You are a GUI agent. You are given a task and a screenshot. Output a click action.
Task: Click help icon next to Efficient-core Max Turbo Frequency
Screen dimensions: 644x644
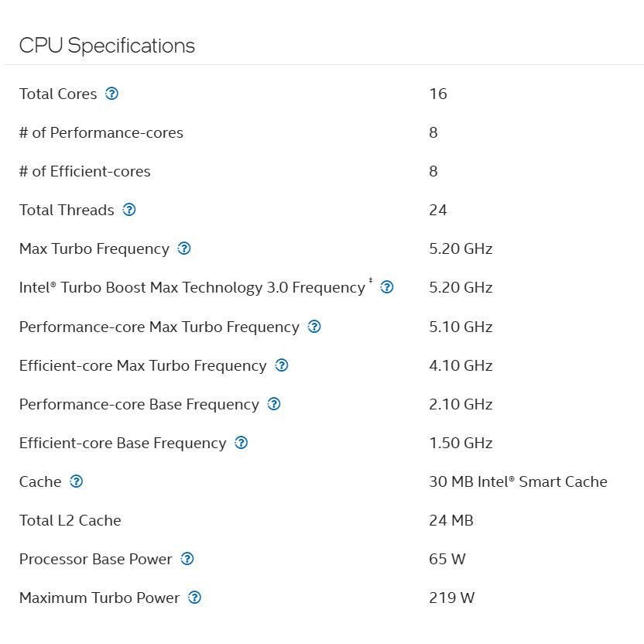282,365
